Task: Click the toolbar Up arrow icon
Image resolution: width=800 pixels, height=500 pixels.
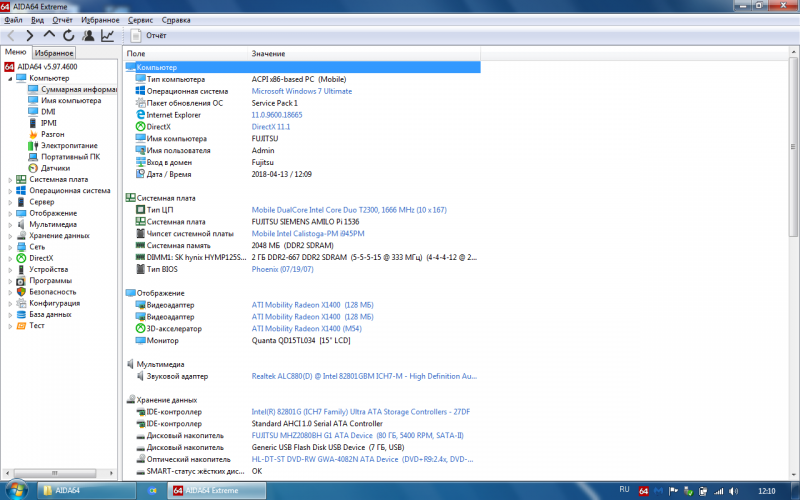Action: pos(49,35)
